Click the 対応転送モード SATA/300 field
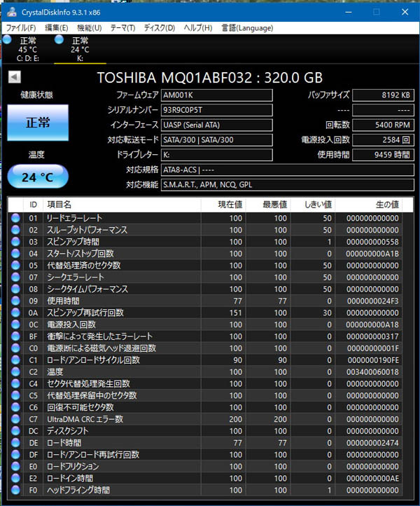Screen dimensions: 420x506 click(x=216, y=139)
